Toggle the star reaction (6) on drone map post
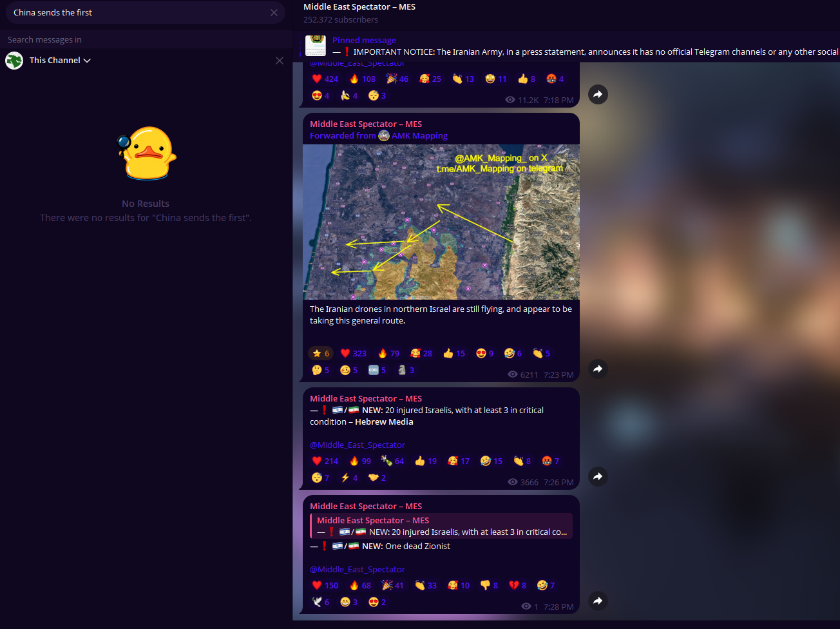840x629 pixels. (x=321, y=354)
